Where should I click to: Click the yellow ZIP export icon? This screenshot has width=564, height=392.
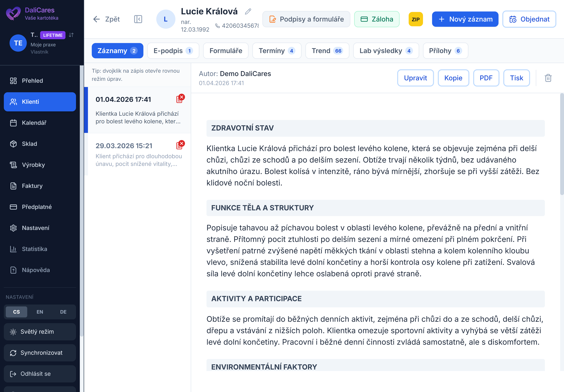point(415,19)
